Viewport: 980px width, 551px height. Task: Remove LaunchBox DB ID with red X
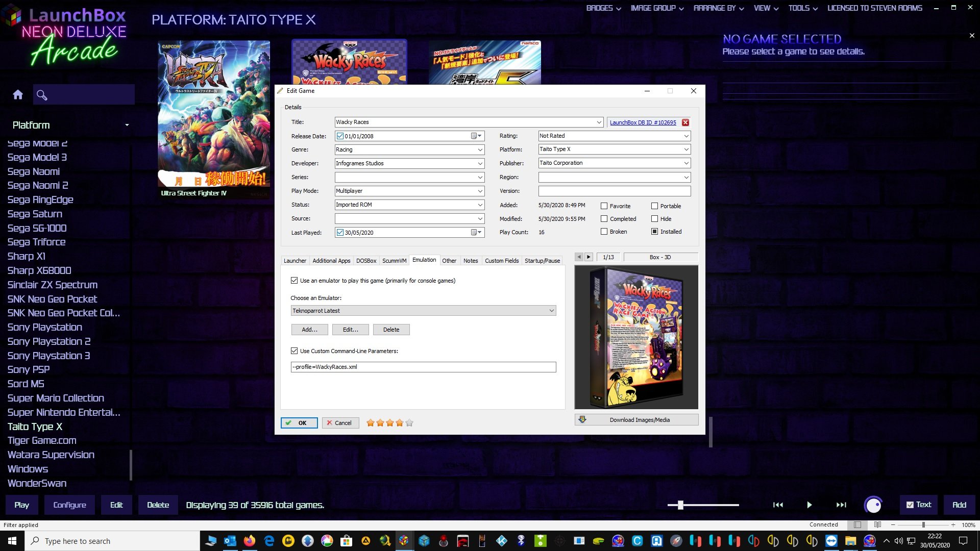(685, 122)
